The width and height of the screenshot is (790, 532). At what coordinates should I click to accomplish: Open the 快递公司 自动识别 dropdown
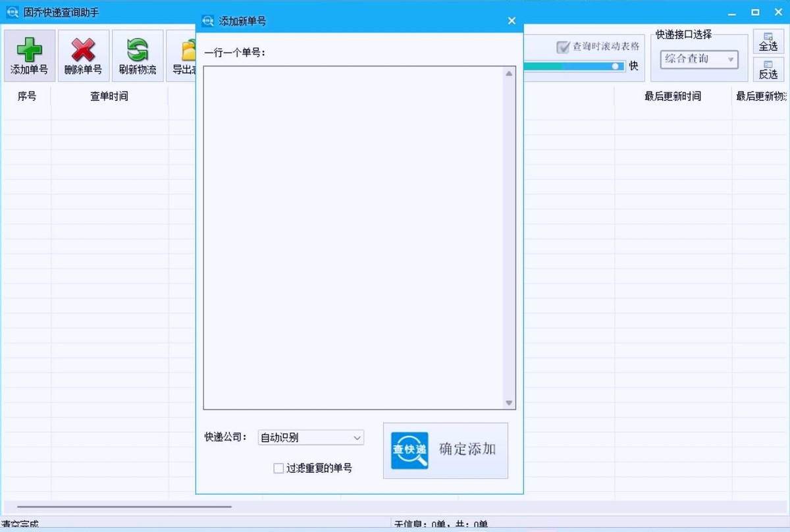click(x=311, y=438)
